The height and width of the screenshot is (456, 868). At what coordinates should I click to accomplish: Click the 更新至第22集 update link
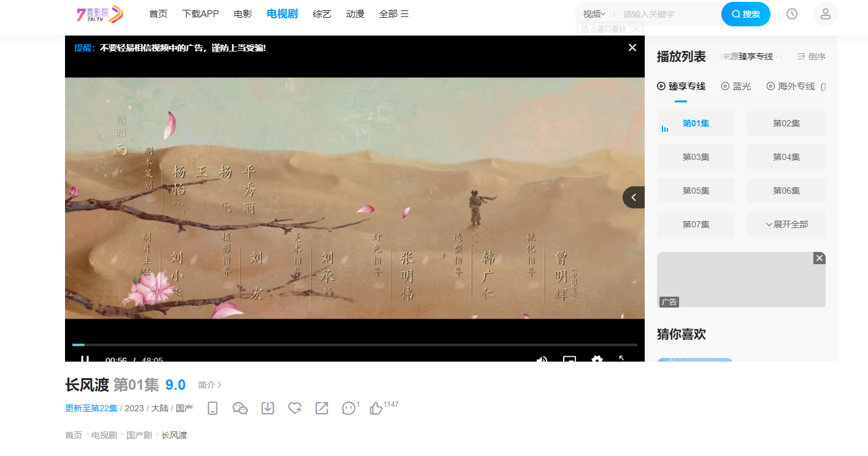pos(91,408)
